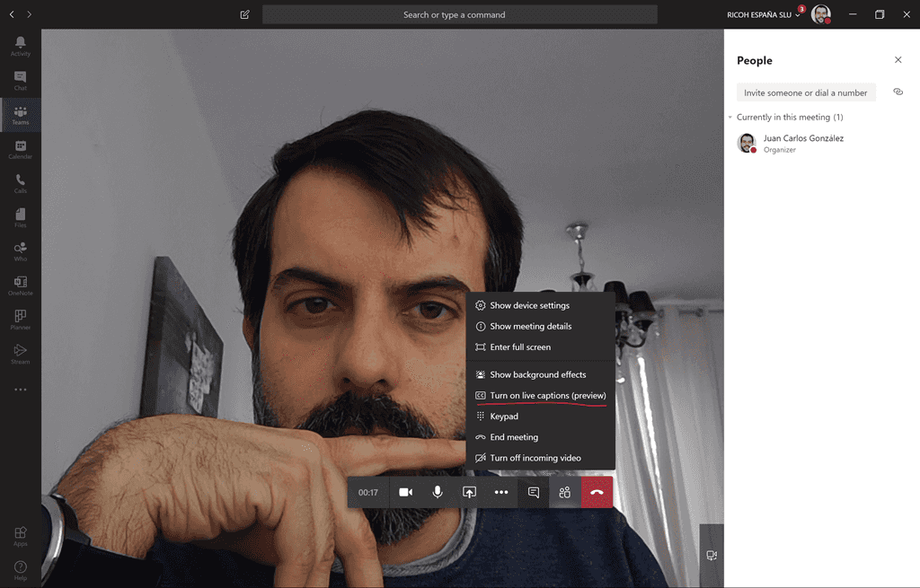Screen dimensions: 920x588
Task: Hang up the call
Action: coord(597,493)
